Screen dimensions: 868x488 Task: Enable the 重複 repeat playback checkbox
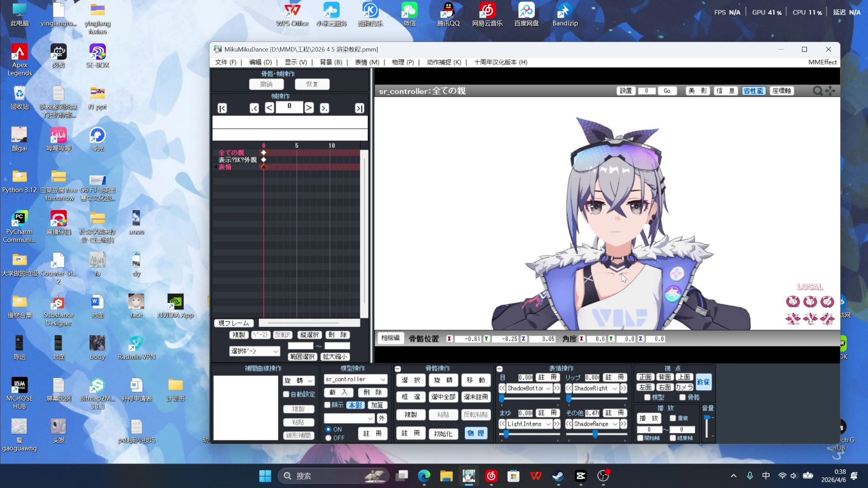[673, 418]
